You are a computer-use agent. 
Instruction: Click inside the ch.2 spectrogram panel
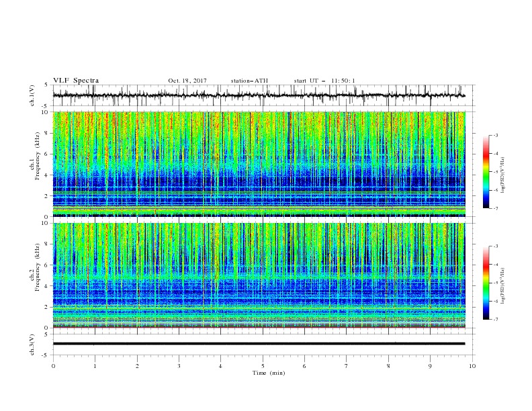tap(259, 275)
